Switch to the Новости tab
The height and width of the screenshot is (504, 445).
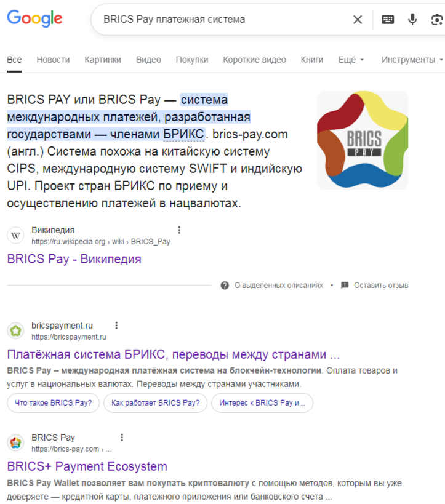coord(53,60)
